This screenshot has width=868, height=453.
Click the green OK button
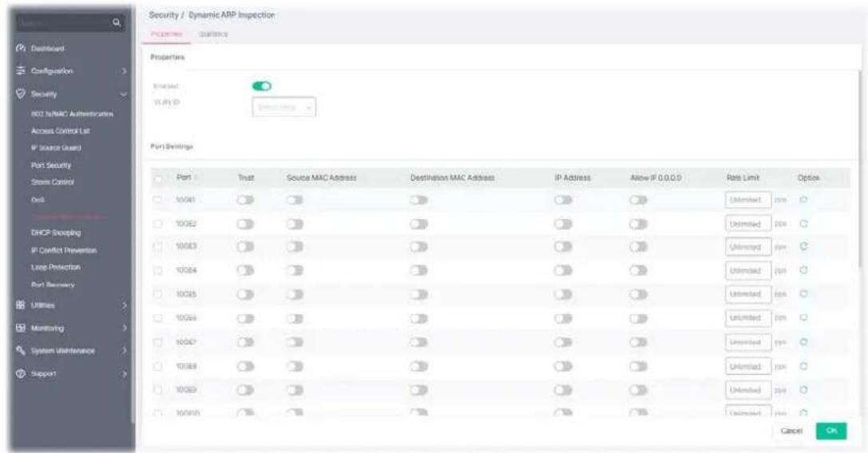point(831,431)
